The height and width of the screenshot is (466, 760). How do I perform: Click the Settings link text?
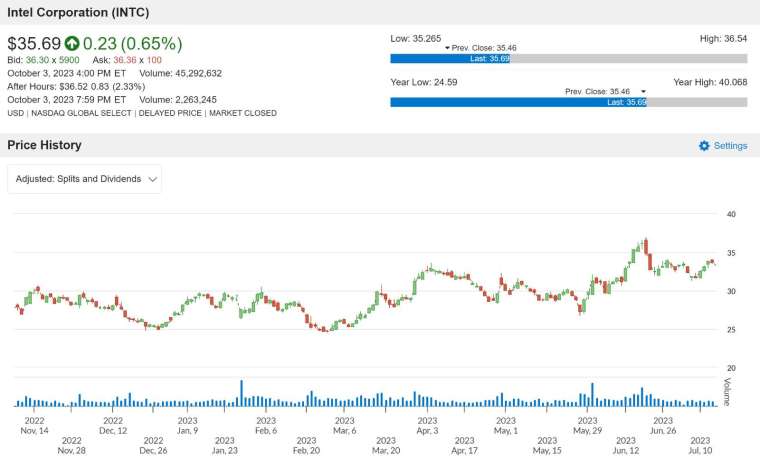tap(730, 145)
